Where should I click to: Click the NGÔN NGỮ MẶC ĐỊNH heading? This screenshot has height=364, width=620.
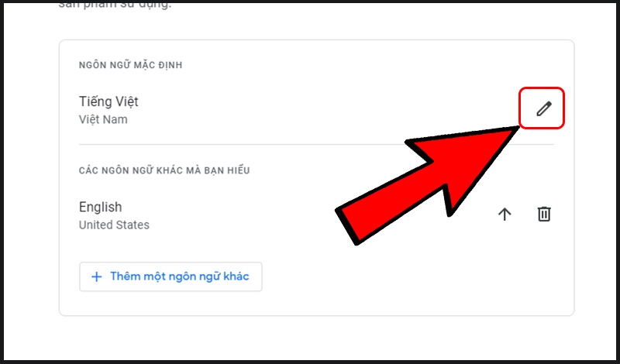click(x=130, y=65)
